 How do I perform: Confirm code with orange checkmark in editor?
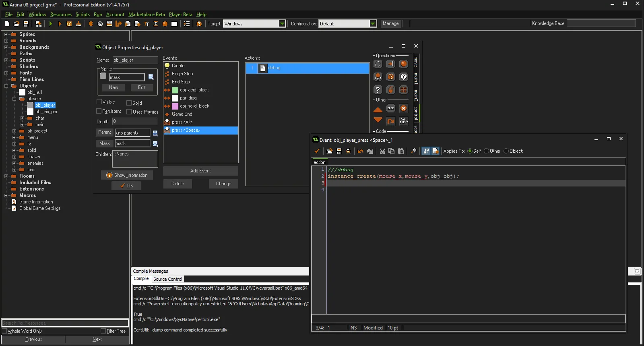pos(317,151)
